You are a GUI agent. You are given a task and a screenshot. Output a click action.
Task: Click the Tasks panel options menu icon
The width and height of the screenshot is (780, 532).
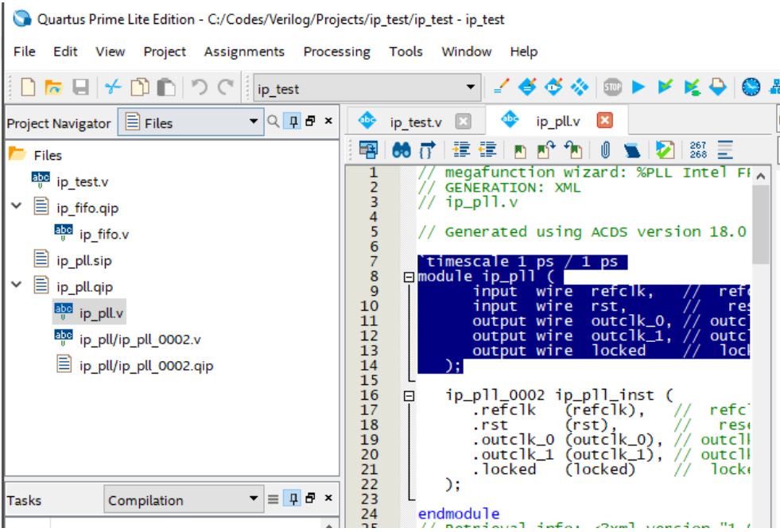273,499
